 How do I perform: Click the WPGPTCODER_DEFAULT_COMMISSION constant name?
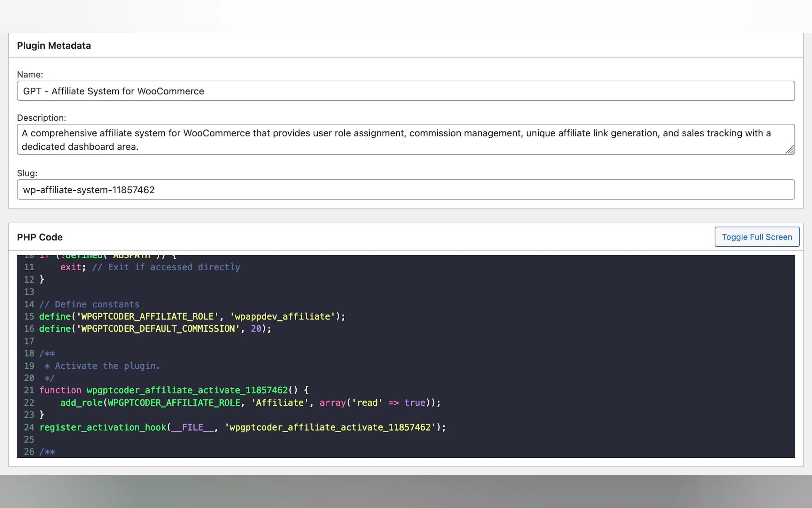[x=158, y=329]
